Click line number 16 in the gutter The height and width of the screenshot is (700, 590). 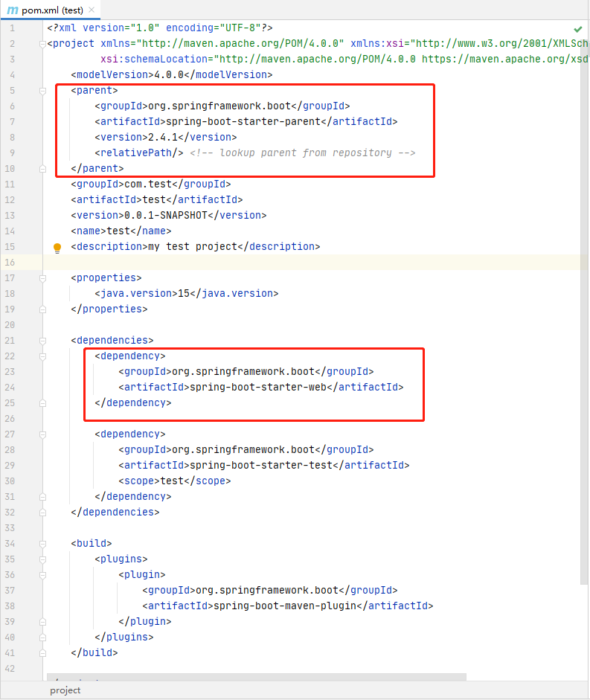click(10, 263)
